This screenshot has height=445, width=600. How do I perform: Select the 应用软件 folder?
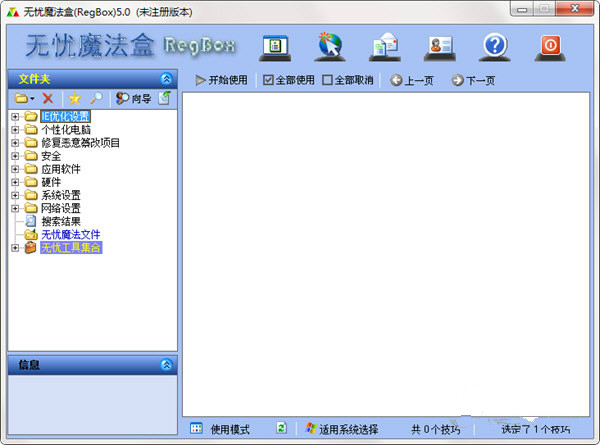click(61, 169)
